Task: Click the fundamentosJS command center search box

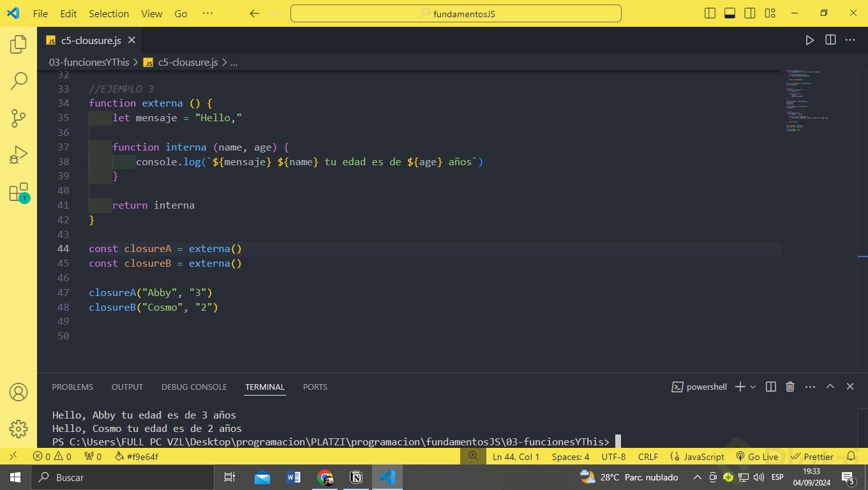Action: pyautogui.click(x=456, y=13)
